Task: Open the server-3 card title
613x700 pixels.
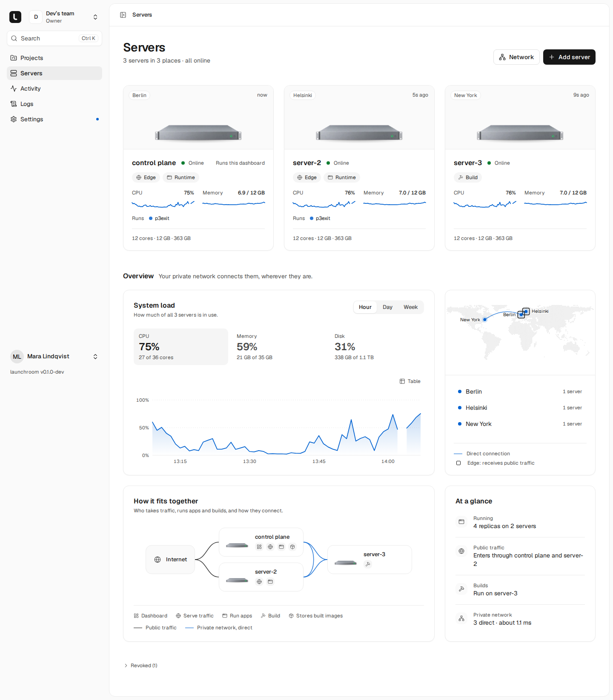Action: click(x=468, y=163)
